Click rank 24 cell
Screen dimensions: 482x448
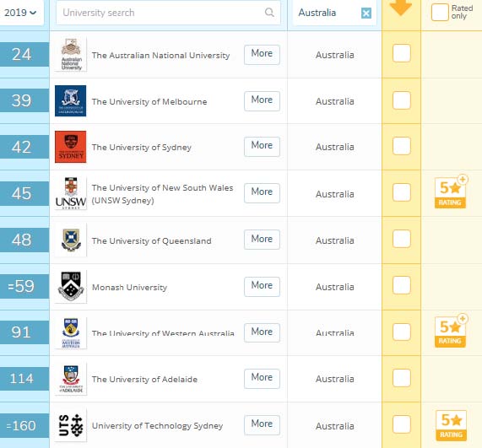tap(24, 54)
